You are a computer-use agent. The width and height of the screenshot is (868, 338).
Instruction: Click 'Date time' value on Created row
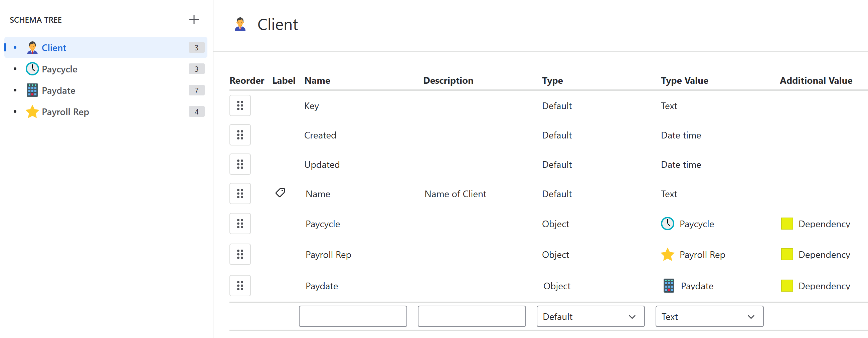pyautogui.click(x=681, y=135)
